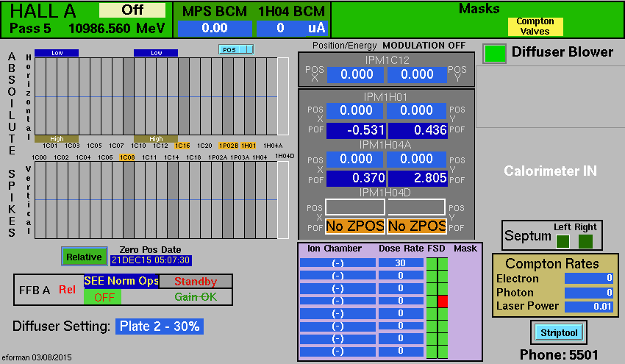Click the highlighted 1C08 BPM label

[x=127, y=157]
